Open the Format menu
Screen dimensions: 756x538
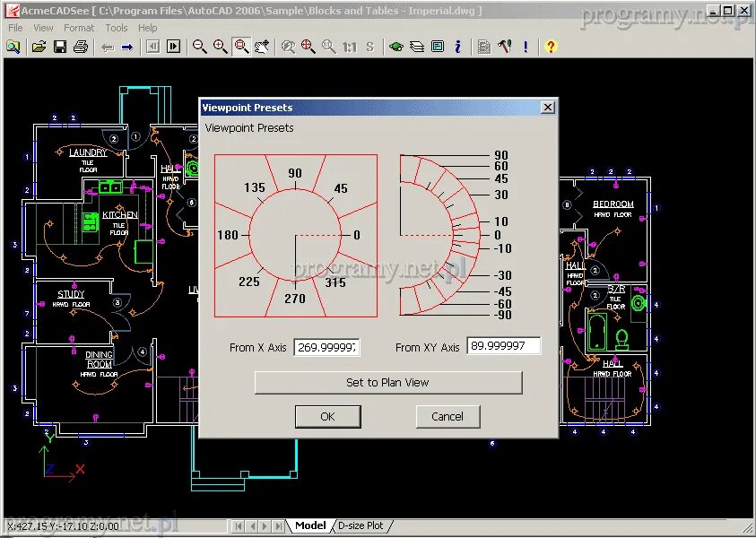click(79, 28)
